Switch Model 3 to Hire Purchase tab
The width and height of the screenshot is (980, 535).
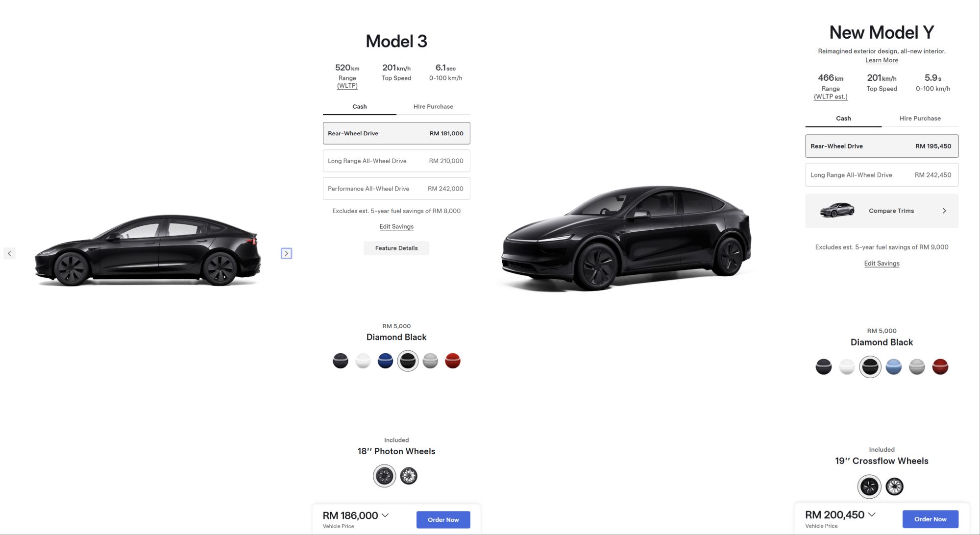433,106
